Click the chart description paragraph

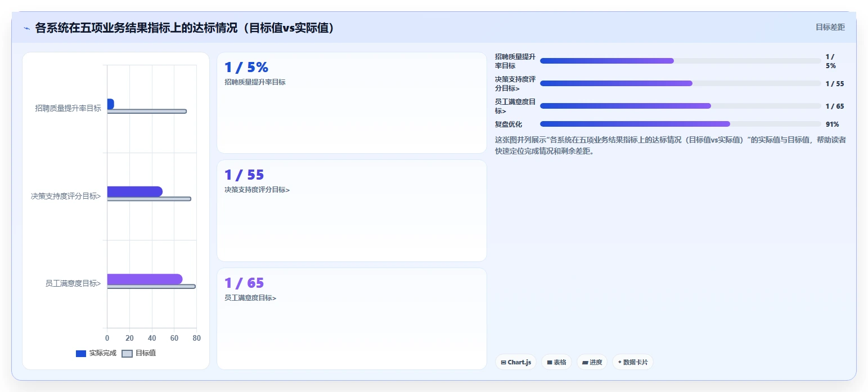click(671, 145)
